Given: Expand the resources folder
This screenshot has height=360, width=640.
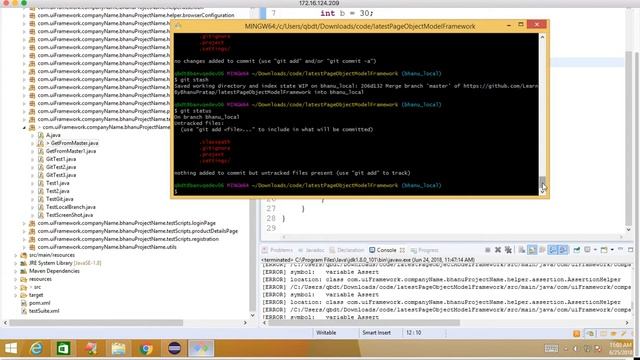Looking at the screenshot, I should (16, 279).
